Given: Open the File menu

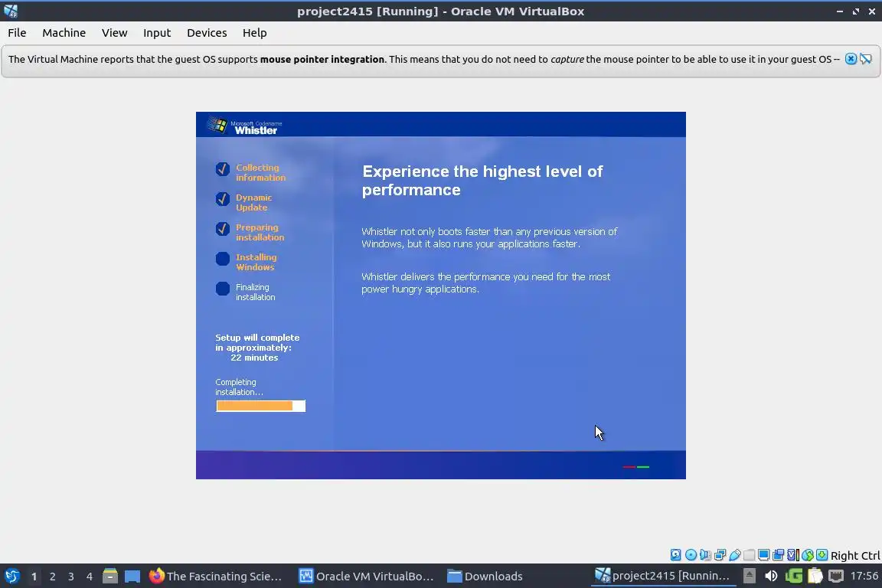Looking at the screenshot, I should click(17, 33).
